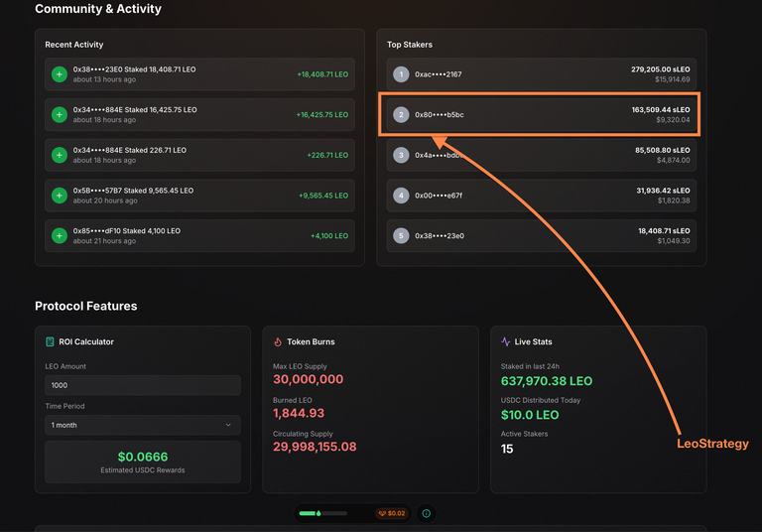Click the green progress bar at the bottom
Viewport: 762px width, 532px height.
click(323, 513)
